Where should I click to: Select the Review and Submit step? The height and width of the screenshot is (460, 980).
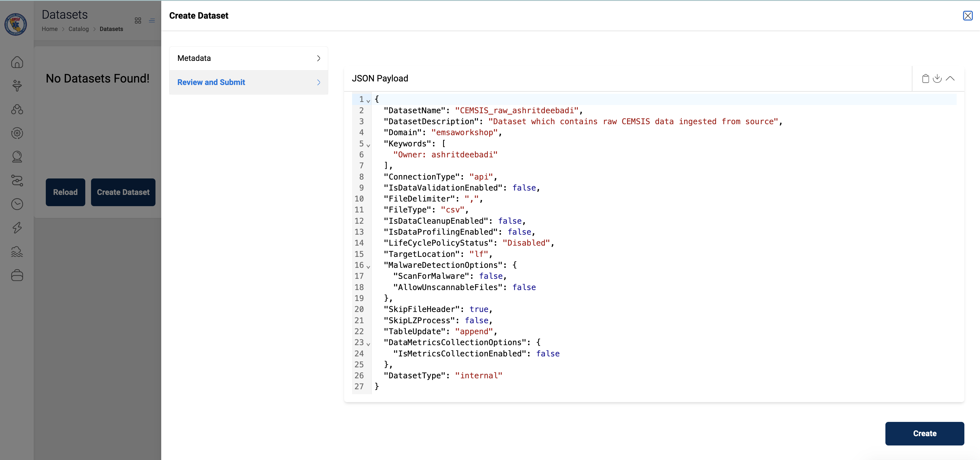[x=248, y=82]
